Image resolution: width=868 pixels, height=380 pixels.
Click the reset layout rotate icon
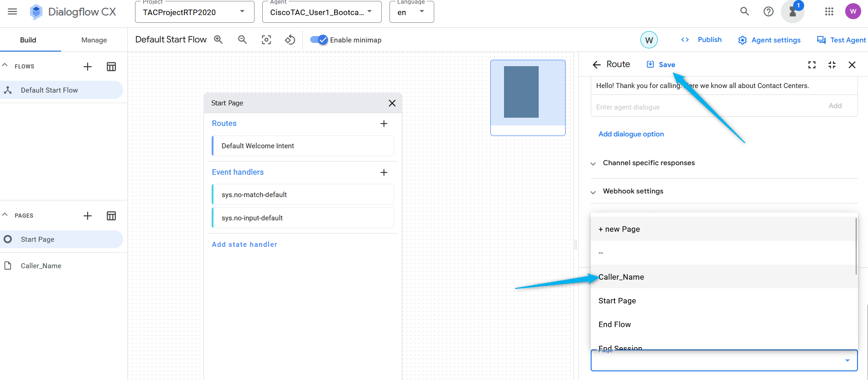pos(290,40)
